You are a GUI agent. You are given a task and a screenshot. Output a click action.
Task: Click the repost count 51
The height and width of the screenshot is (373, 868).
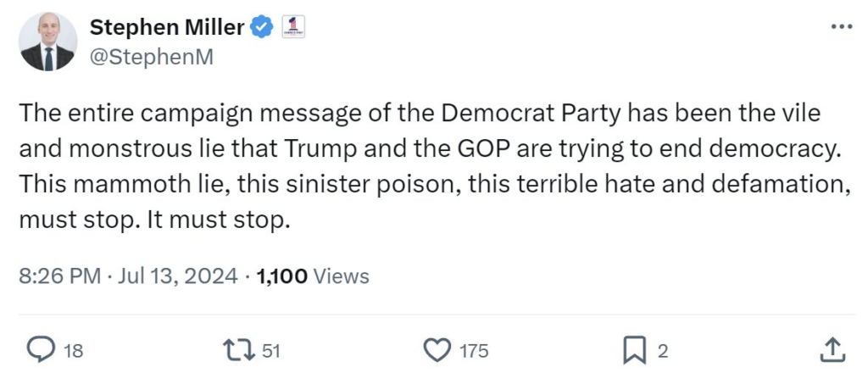click(x=271, y=349)
